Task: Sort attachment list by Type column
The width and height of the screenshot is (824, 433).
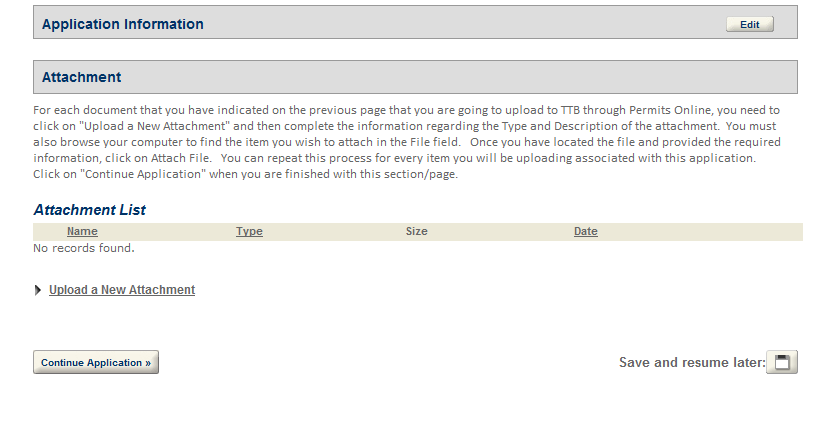Action: click(x=249, y=232)
